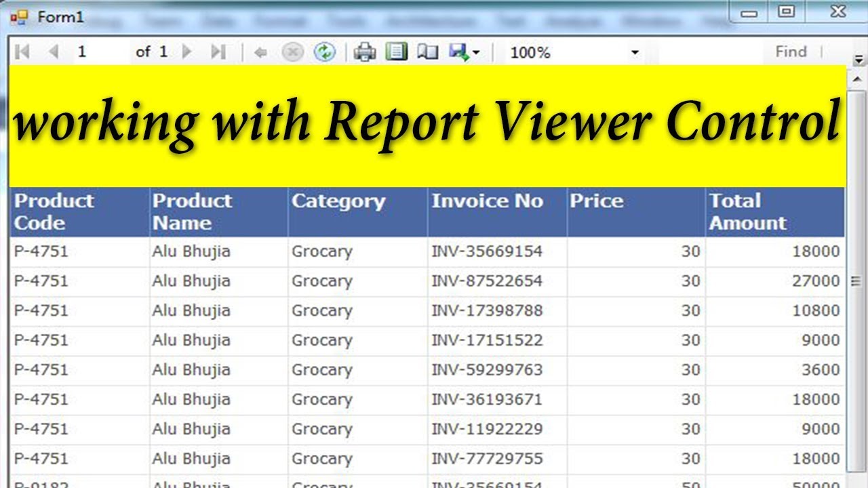Click price 30 in the INV-11922229 row
Screen dimensions: 868x488
(x=690, y=429)
